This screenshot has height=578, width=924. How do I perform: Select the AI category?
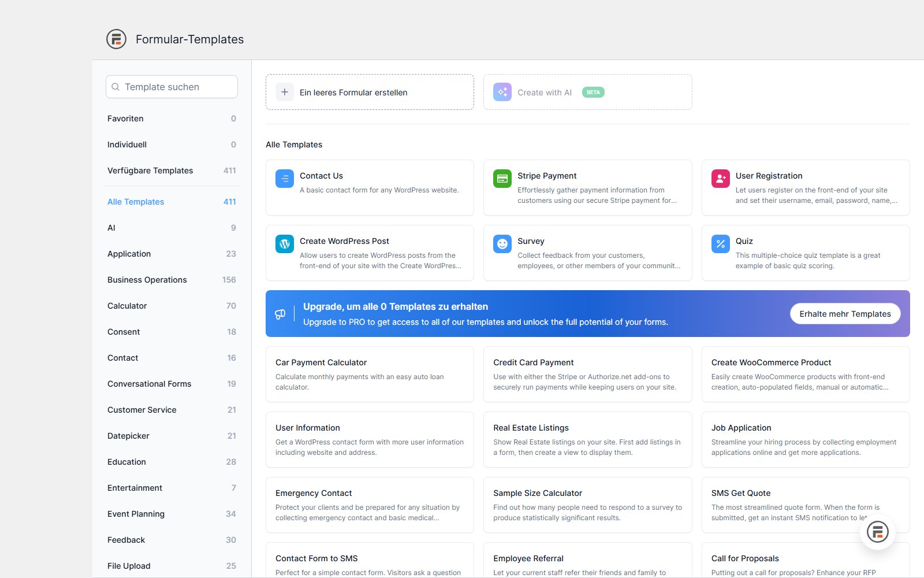coord(172,228)
